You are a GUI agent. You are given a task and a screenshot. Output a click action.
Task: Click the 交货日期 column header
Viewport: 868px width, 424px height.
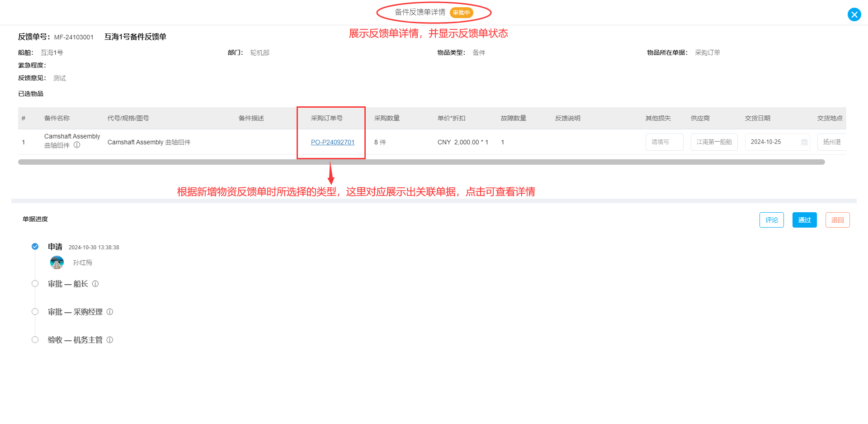pos(758,118)
